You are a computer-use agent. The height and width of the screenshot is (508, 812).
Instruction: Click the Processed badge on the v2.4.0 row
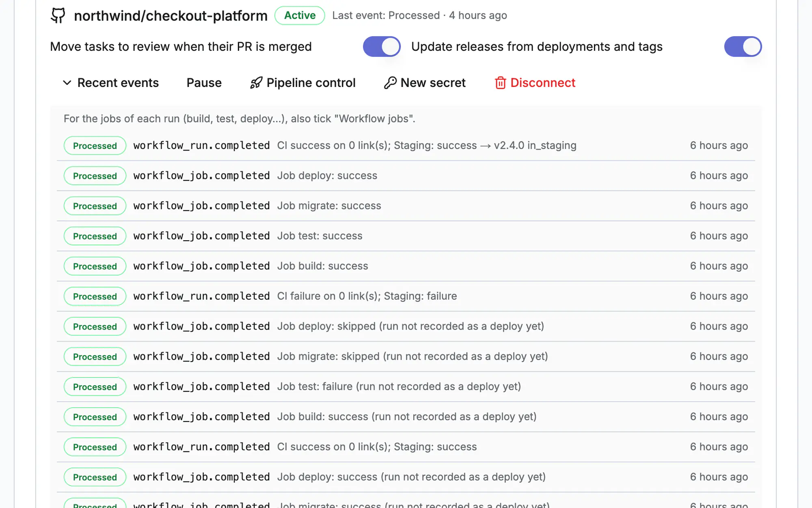95,145
